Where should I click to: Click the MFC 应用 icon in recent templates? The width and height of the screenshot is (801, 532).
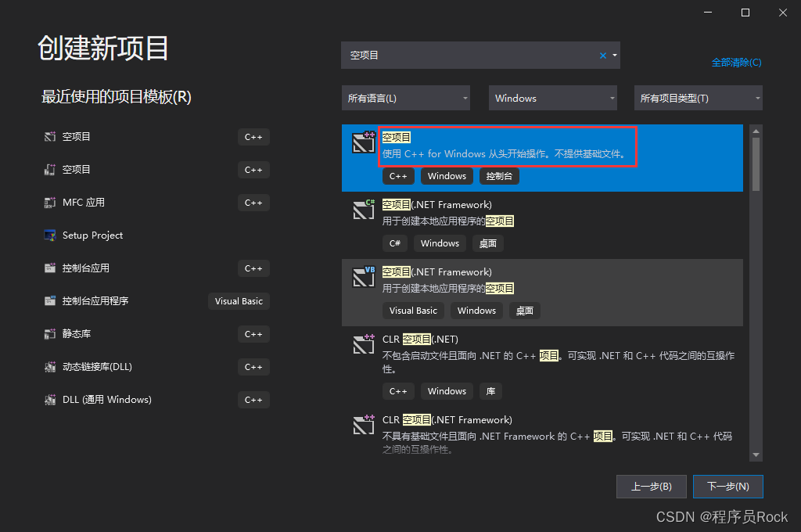49,203
